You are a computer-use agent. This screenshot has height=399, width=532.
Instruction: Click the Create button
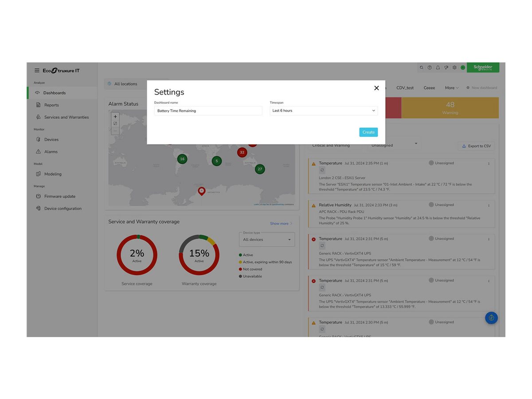368,132
